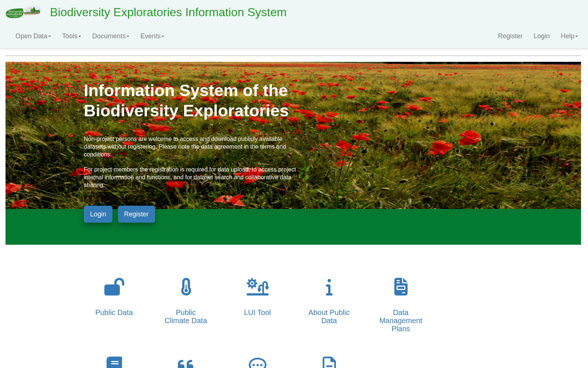Open the LUI Tool text link
This screenshot has width=588, height=368.
coord(257,312)
